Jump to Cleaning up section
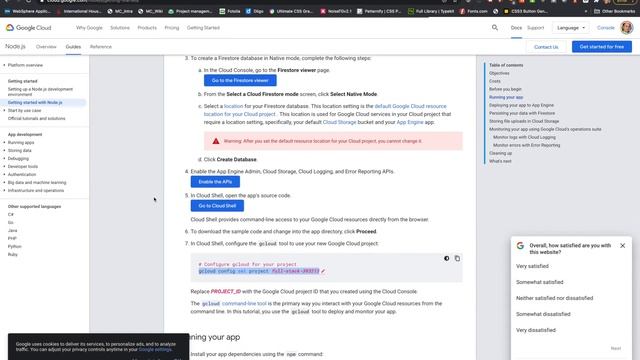Image resolution: width=640 pixels, height=360 pixels. [500, 153]
